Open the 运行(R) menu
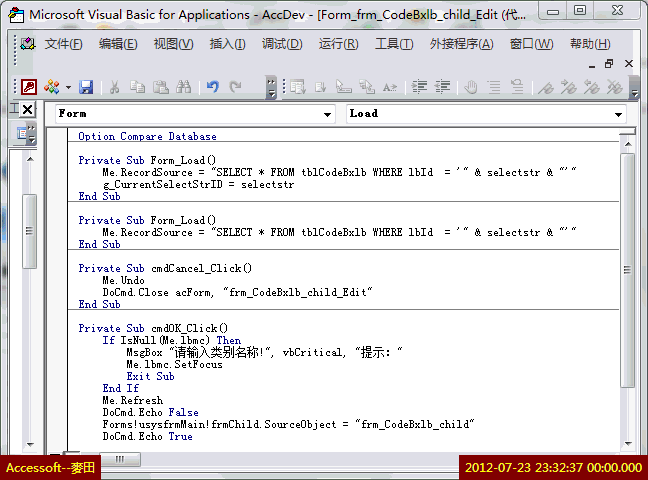Screen dimensions: 648x480 [x=338, y=44]
